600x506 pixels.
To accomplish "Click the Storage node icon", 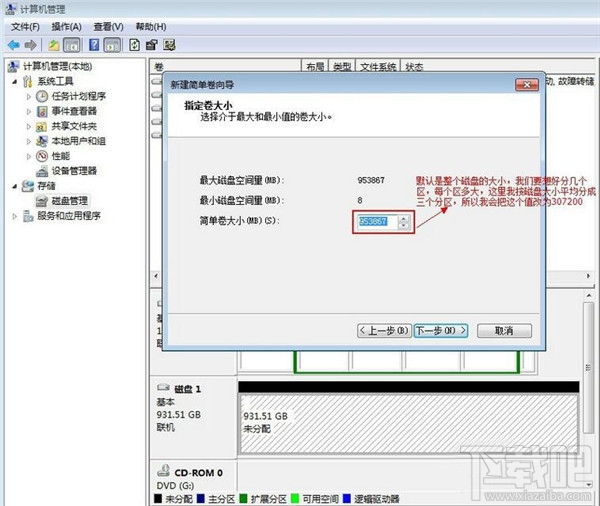I will (x=28, y=186).
